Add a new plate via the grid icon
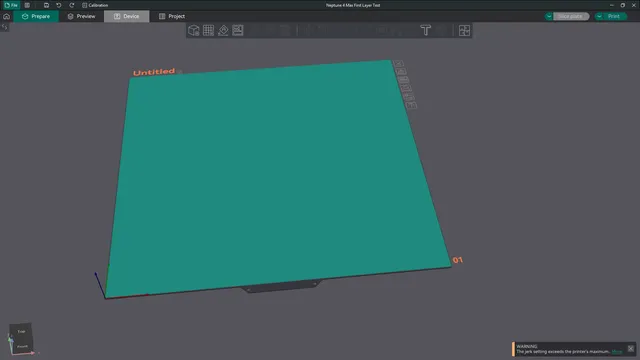Viewport: 640px width, 360px height. pyautogui.click(x=208, y=30)
